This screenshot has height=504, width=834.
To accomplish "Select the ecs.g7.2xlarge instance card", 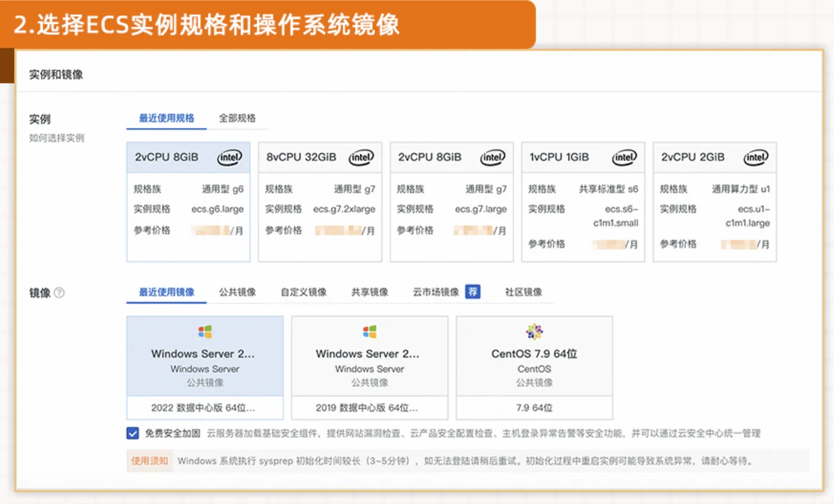I will tap(320, 202).
